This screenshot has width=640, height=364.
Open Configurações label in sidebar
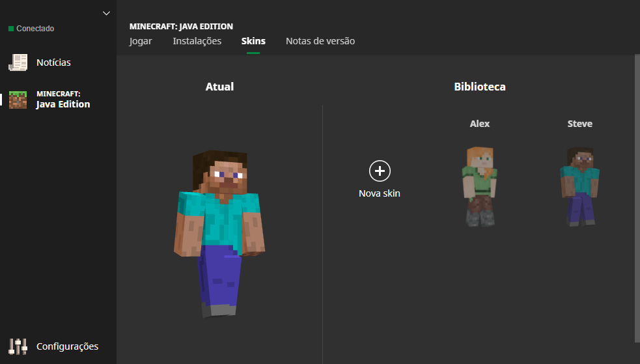[x=67, y=346]
